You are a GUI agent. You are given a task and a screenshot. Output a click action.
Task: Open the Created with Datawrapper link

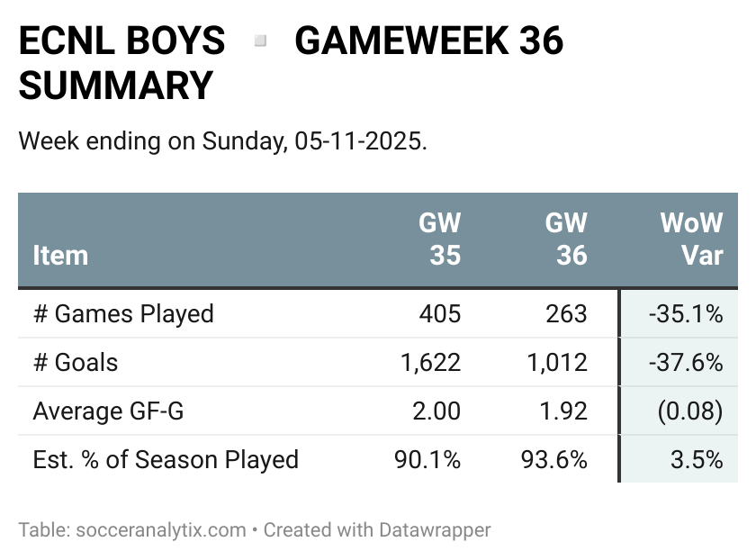377,530
